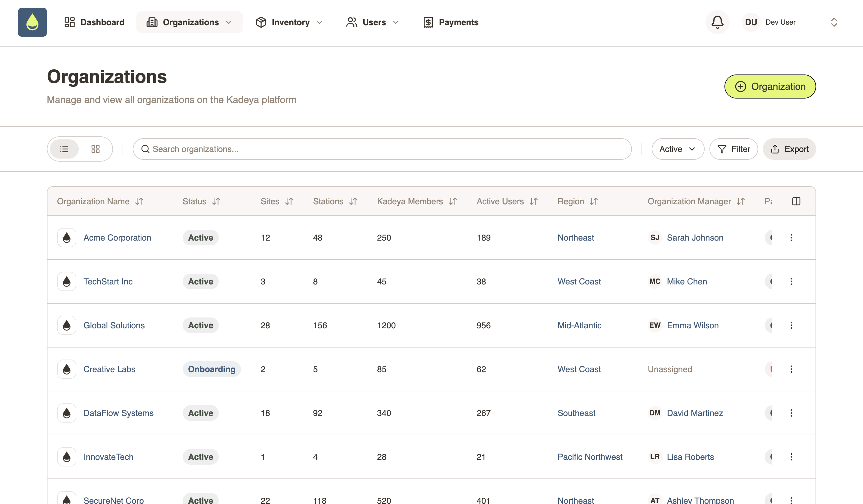Click the DU user avatar

point(751,22)
